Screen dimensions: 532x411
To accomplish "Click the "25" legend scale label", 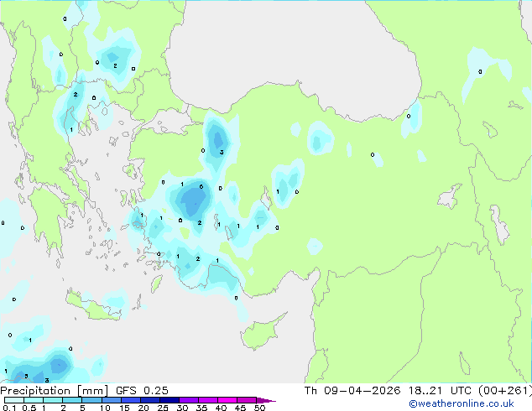I will (x=163, y=408).
